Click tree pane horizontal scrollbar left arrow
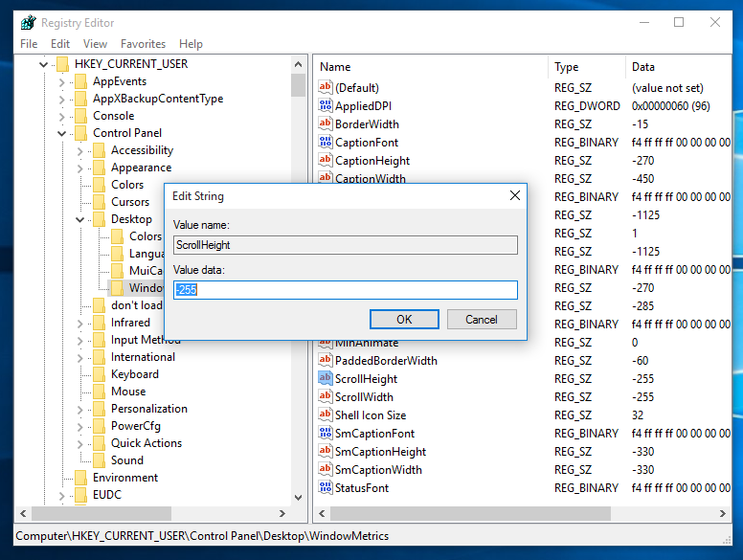 [23, 513]
